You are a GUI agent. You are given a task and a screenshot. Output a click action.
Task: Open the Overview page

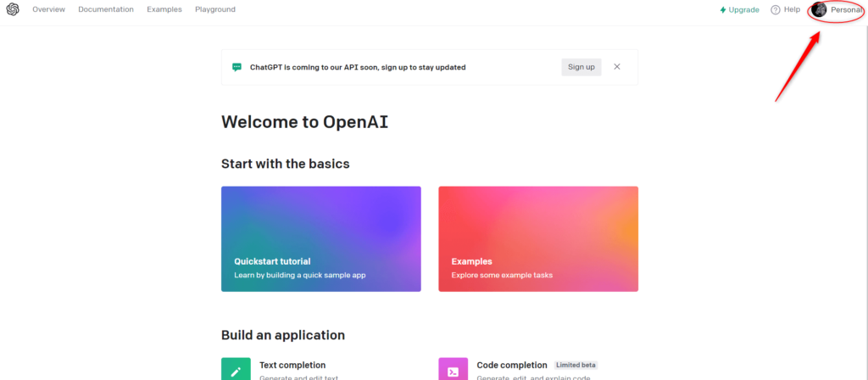pyautogui.click(x=48, y=9)
